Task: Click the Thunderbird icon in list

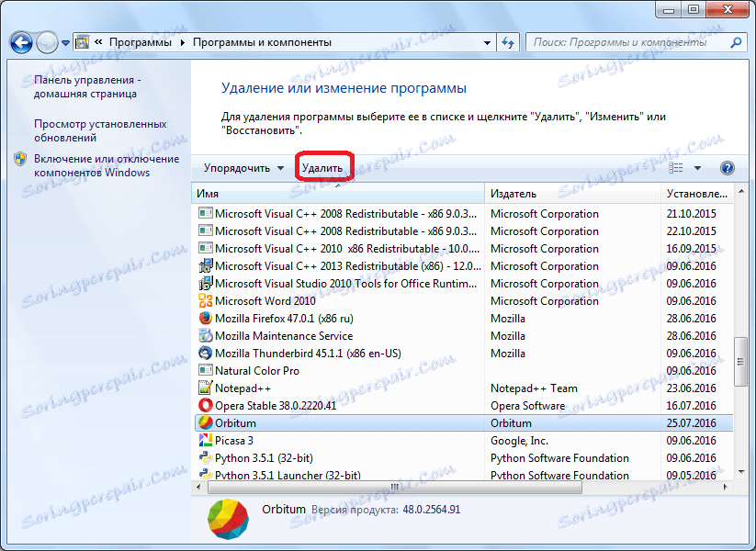Action: (206, 354)
